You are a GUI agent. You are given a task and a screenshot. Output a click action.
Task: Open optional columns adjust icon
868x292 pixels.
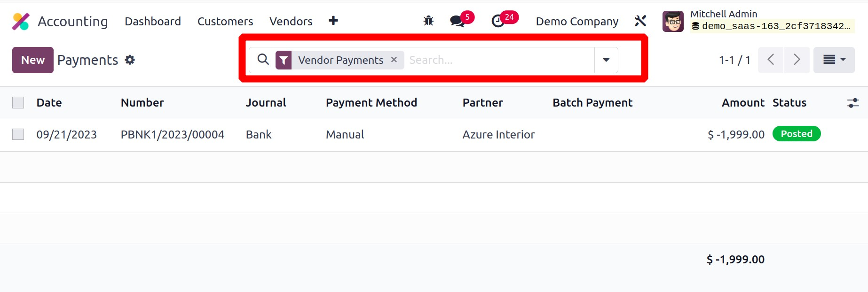[852, 103]
